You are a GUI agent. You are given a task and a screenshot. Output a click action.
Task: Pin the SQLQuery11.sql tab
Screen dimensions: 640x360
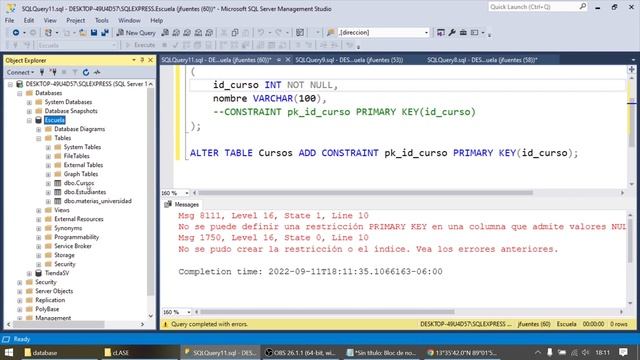pyautogui.click(x=279, y=60)
